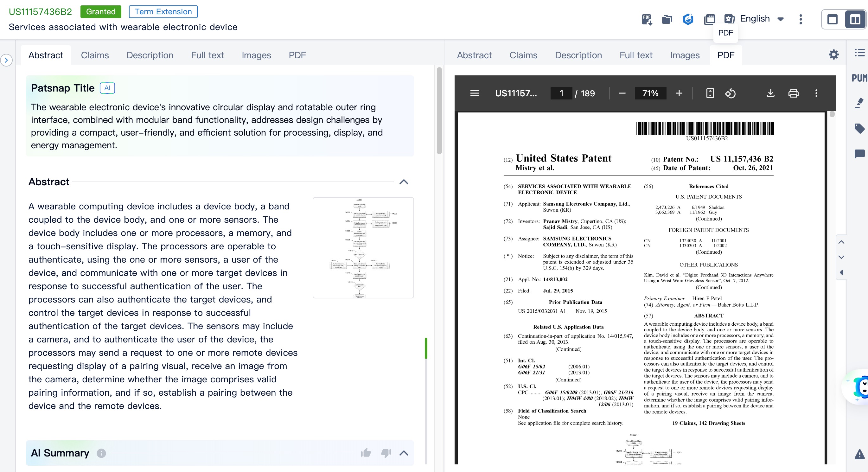Click the PDF download icon in header
868x472 pixels.
tap(647, 19)
